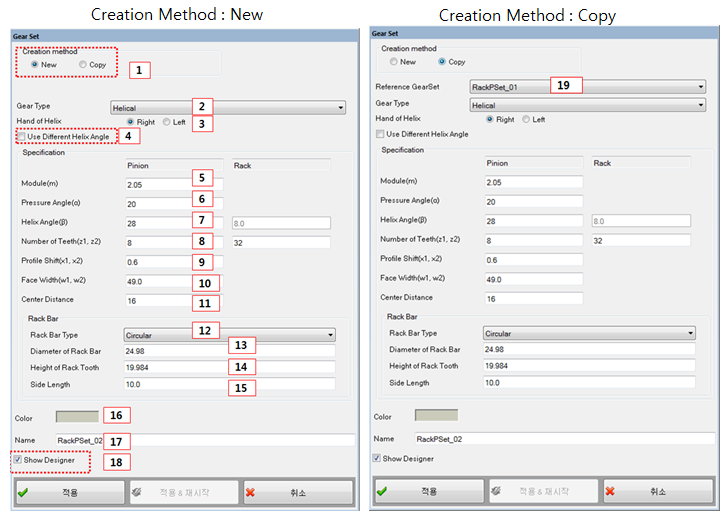Click Pressure Angle field 20 in right dialog
The height and width of the screenshot is (516, 726).
pos(533,201)
